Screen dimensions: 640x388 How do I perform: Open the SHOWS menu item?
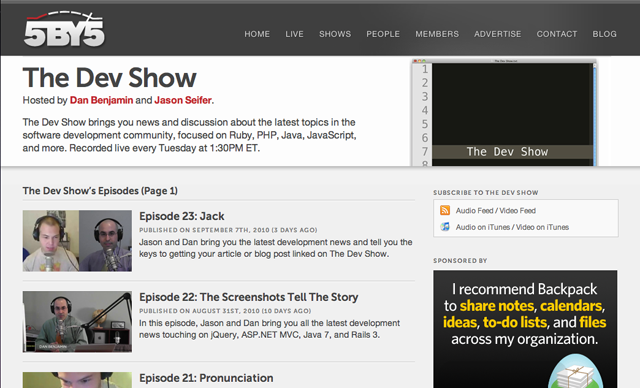coord(335,34)
